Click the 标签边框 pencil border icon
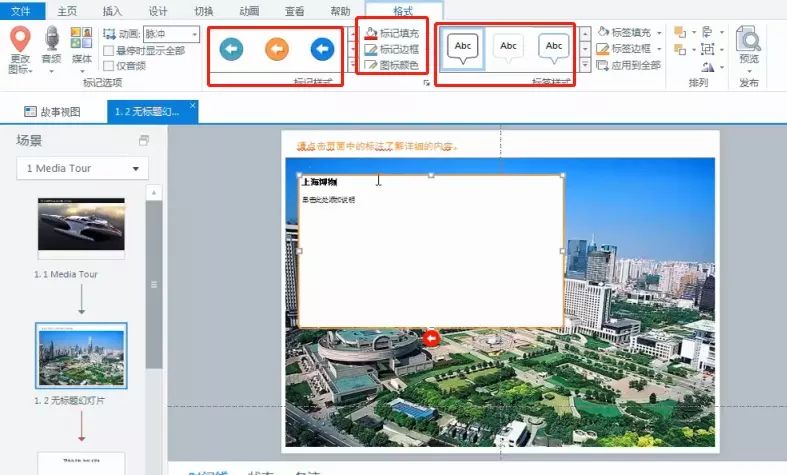Viewport: 787px width, 475px height. click(x=602, y=49)
